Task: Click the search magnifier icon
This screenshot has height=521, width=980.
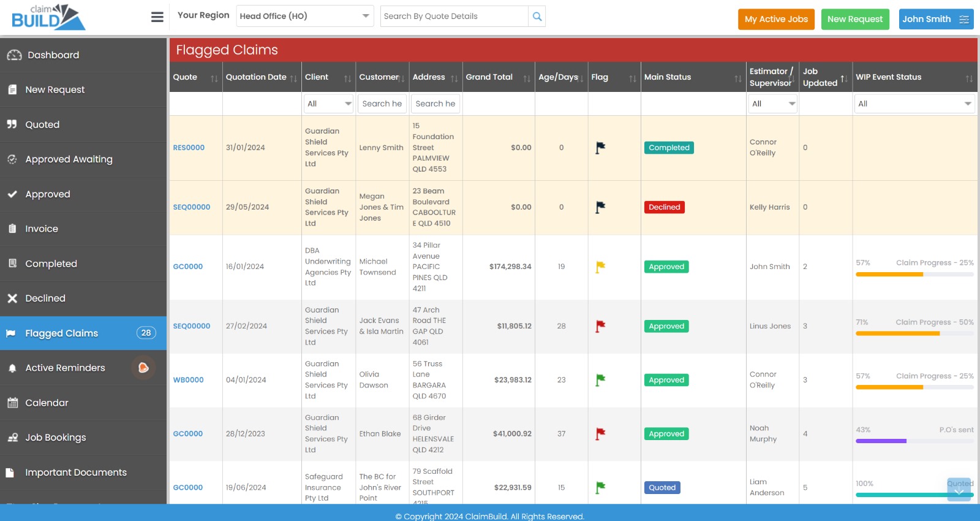Action: point(537,17)
